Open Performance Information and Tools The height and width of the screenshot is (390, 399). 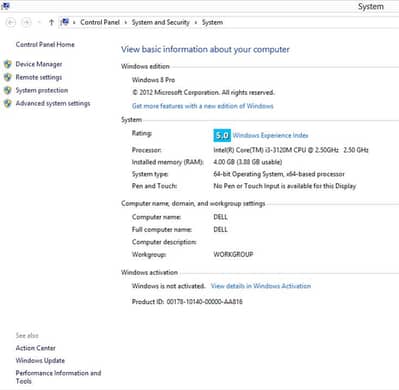tap(58, 377)
